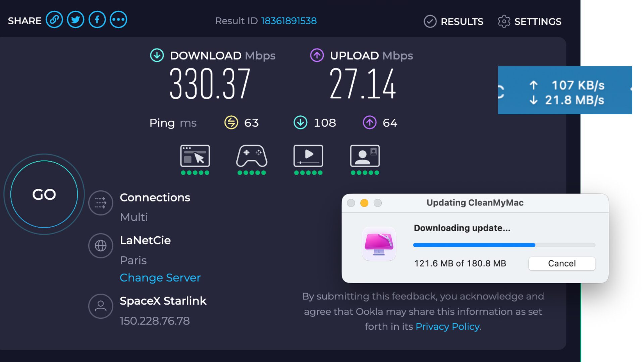Click the server globe icon

[101, 246]
